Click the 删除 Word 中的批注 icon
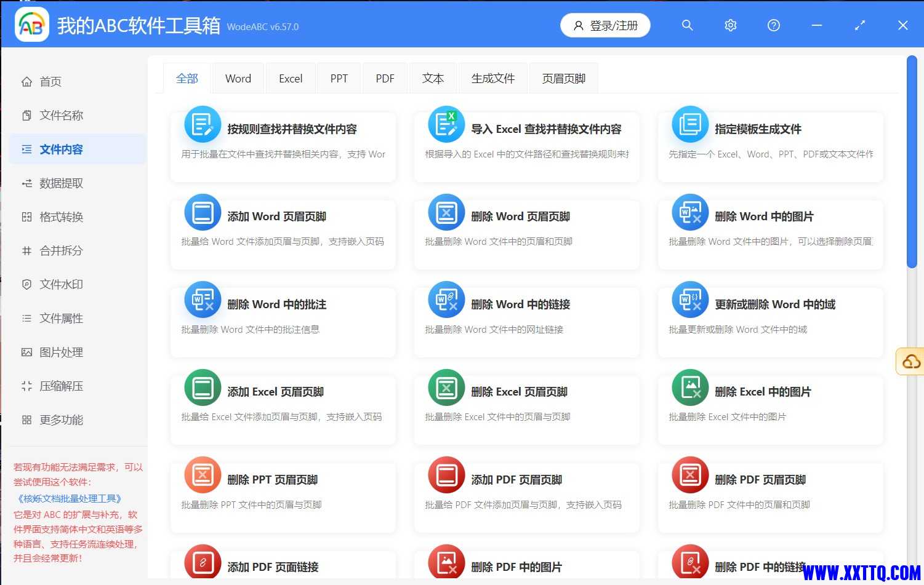Screen dimensions: 924x585 click(x=203, y=300)
